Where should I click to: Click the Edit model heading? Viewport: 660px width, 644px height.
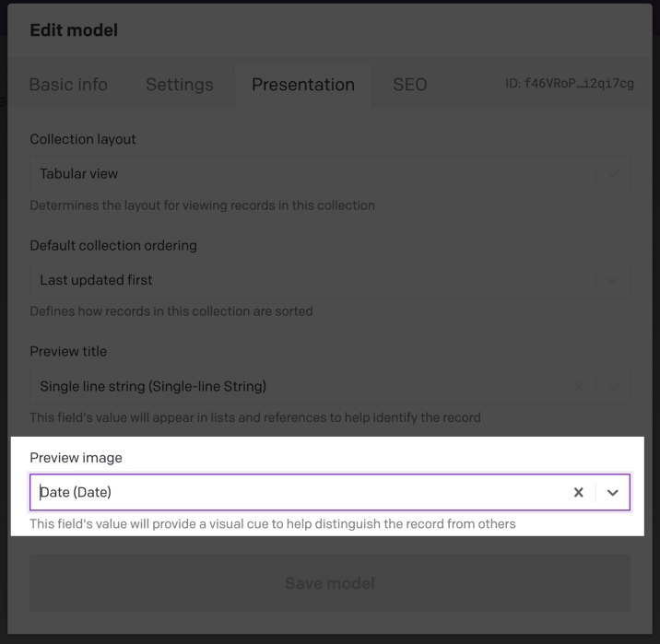coord(74,30)
